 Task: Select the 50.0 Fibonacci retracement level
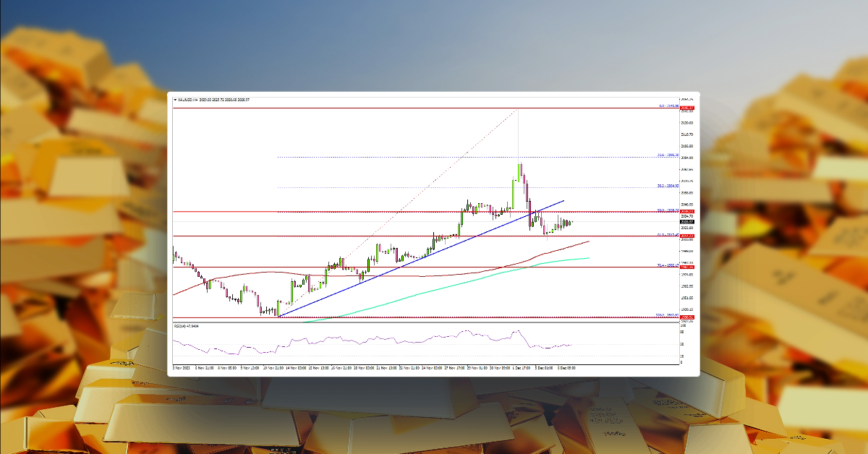coord(664,211)
